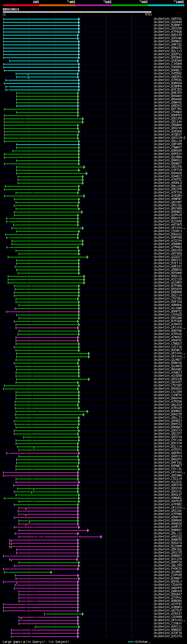
Task: Select alignment label UniRef100_B9RR67
Action: point(168,530)
